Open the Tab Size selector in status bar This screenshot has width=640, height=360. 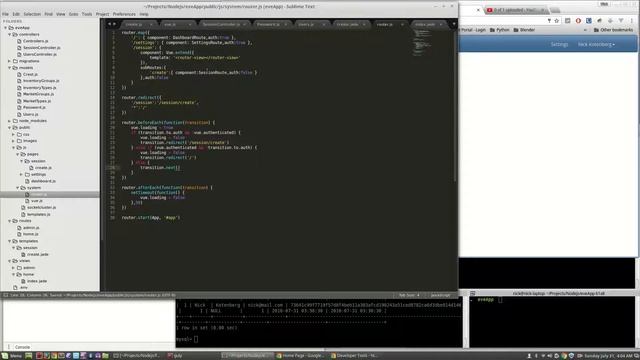click(x=409, y=295)
